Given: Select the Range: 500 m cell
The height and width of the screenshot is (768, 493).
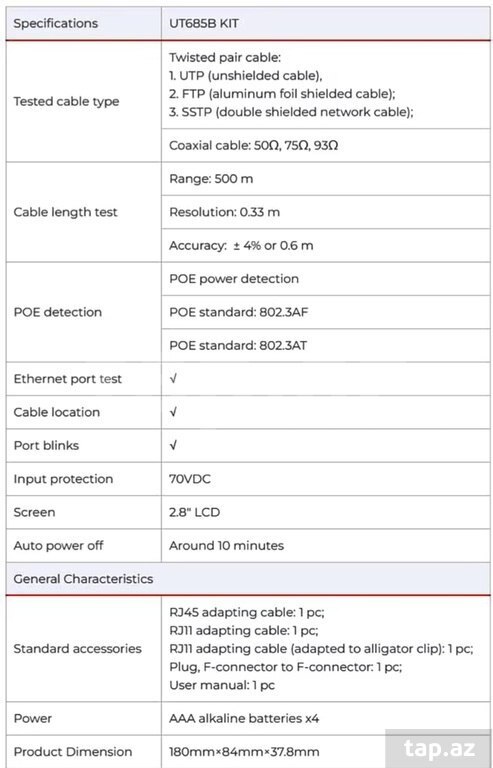Looking at the screenshot, I should [326, 179].
